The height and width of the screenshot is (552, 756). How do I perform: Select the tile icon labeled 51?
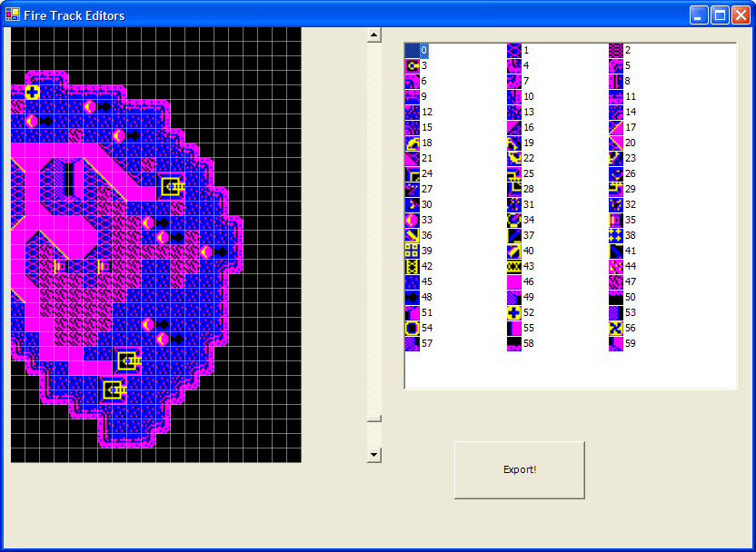413,312
